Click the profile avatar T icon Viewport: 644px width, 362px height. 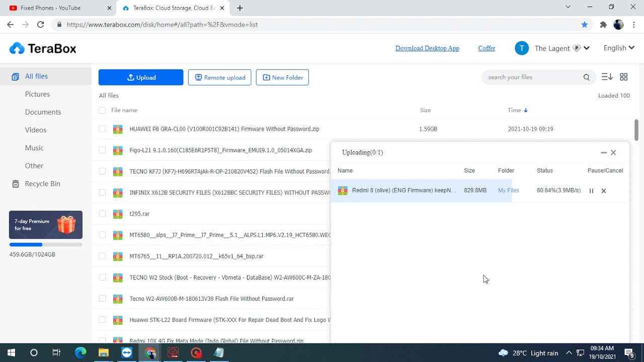tap(522, 48)
